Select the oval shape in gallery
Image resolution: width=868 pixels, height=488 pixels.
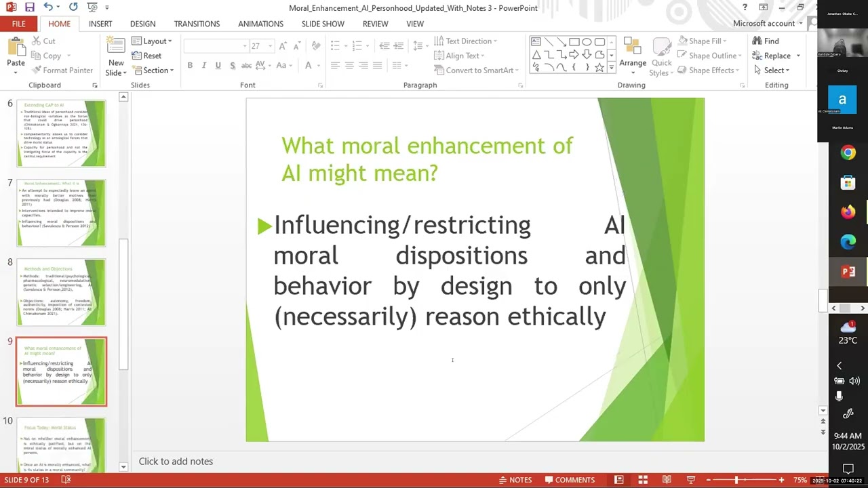click(587, 41)
